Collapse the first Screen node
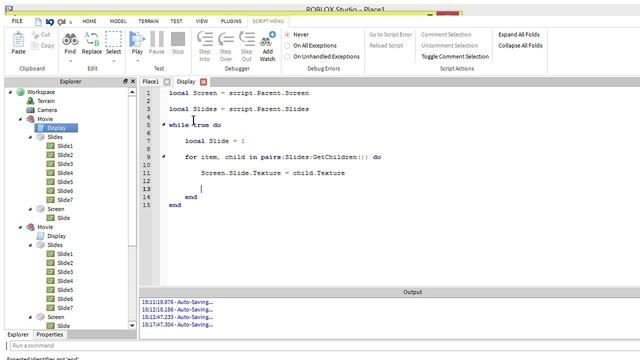 tap(30, 209)
